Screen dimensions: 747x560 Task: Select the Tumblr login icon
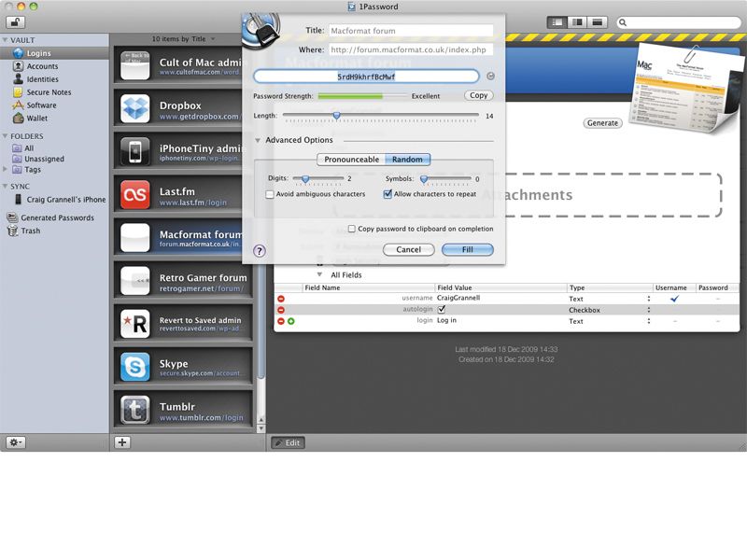135,410
